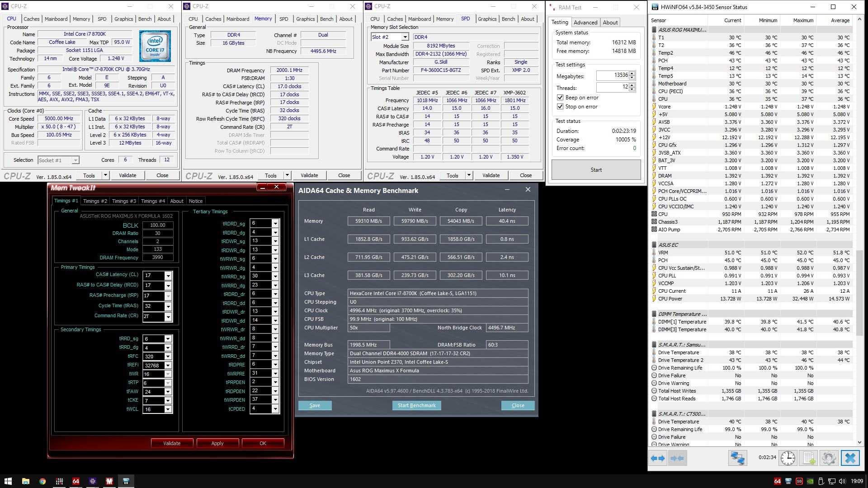Open memory Slot #2 dropdown in CPU-Z SPD
This screenshot has width=868, height=488.
406,37
